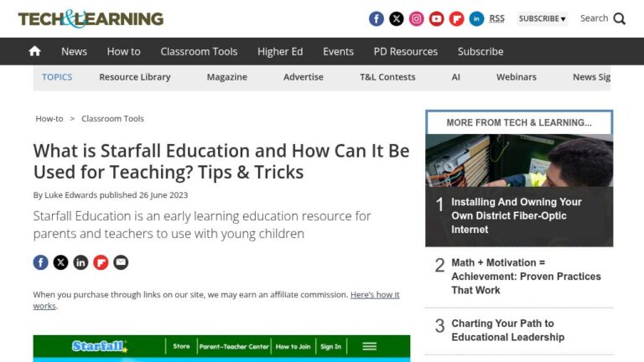Click the Tech & Learning logo

(x=91, y=19)
